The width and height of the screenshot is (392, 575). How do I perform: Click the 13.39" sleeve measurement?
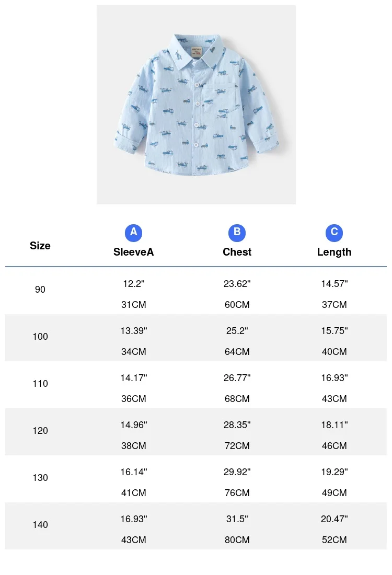point(133,331)
